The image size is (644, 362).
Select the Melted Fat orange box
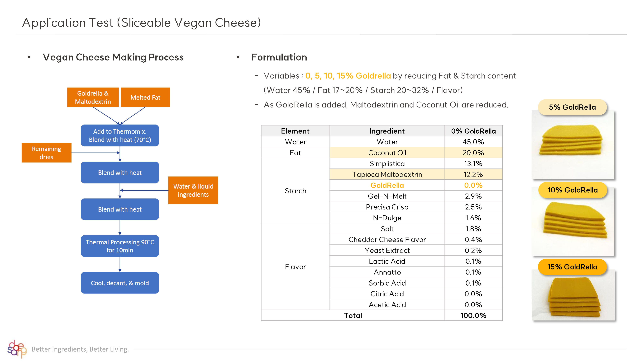click(145, 97)
